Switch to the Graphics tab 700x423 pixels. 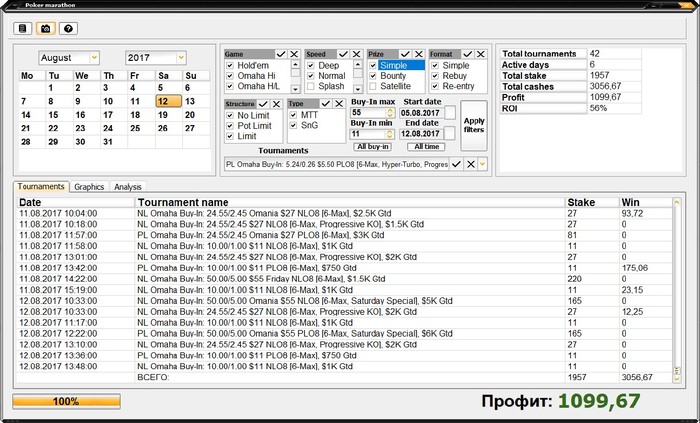pos(89,187)
